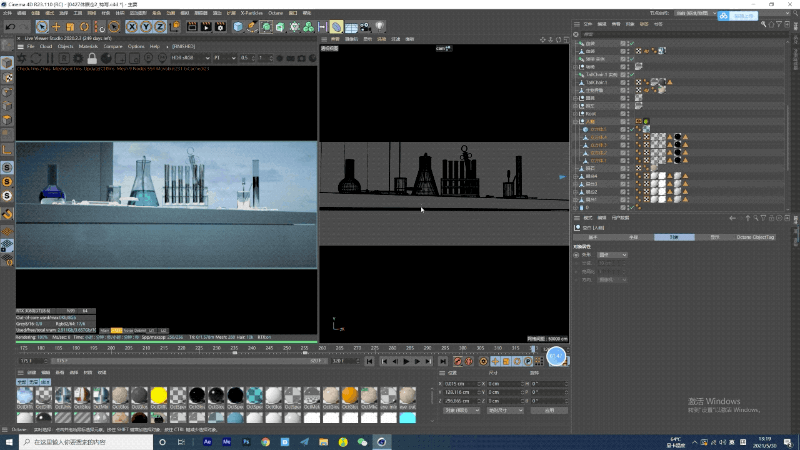Open the HDR sRGB dropdown in Live Viewer
Viewport: 800px width, 450px height.
pos(190,58)
